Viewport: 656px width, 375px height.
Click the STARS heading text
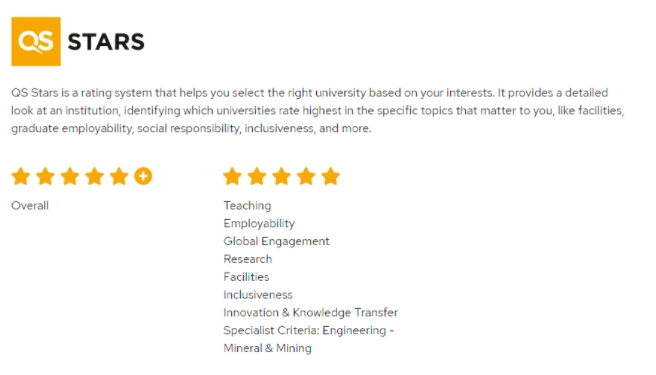pos(106,42)
